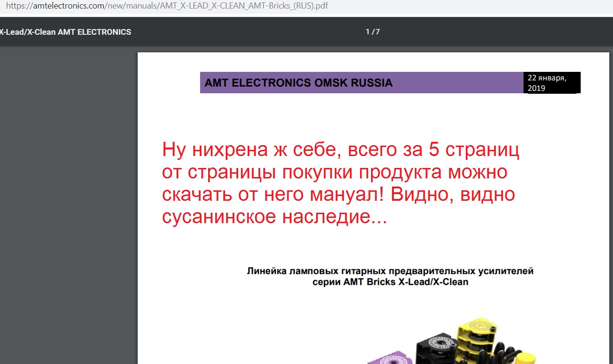Click the red line 'от страницы покупки продукта можно'
The height and width of the screenshot is (364, 613).
pos(335,172)
